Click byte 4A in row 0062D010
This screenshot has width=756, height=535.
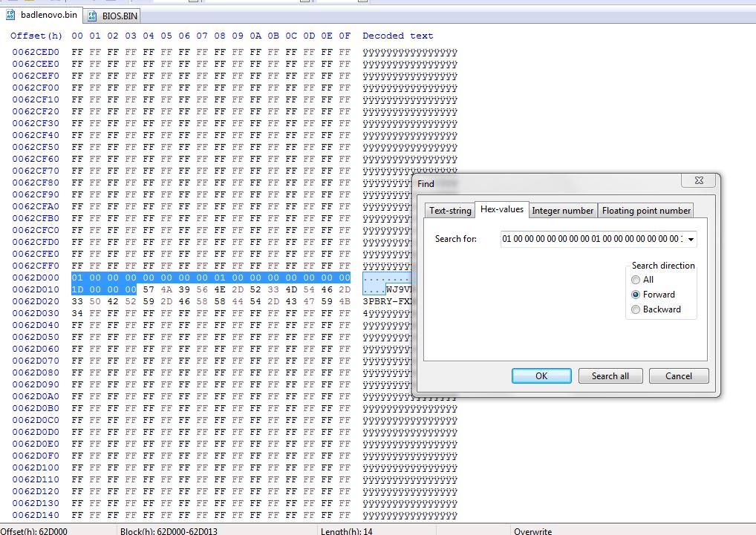[166, 290]
